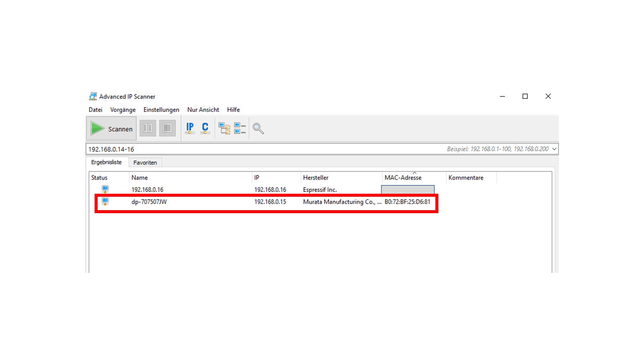644x362 pixels.
Task: Click the Espressif Inc. manufacturer cell
Action: coord(320,190)
